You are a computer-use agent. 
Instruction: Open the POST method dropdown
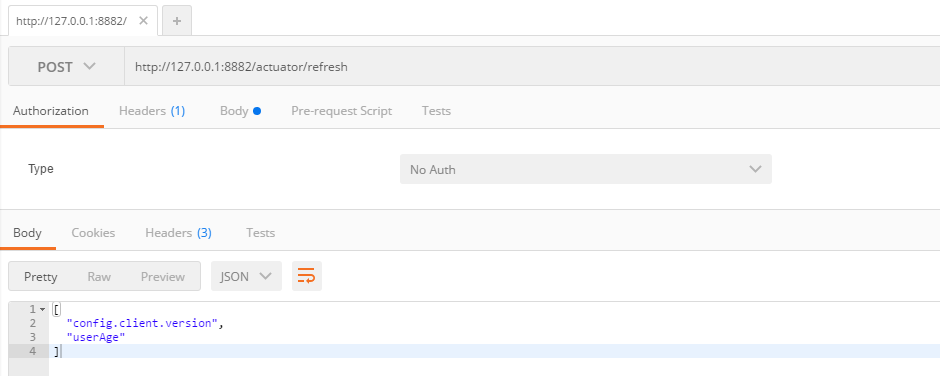(x=67, y=67)
